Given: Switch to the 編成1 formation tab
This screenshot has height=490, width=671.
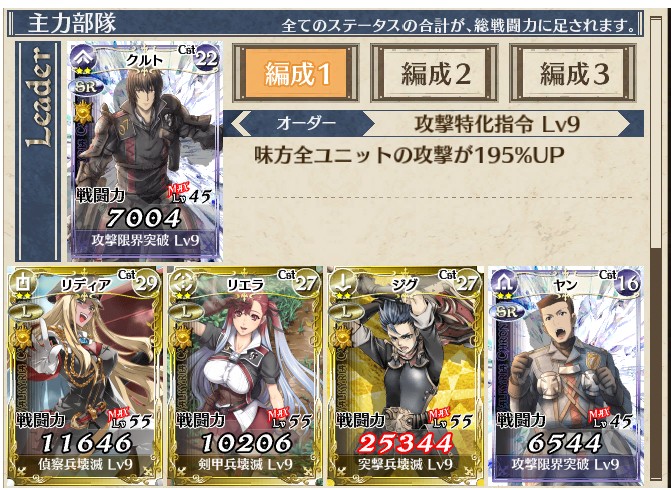Looking at the screenshot, I should pos(296,73).
